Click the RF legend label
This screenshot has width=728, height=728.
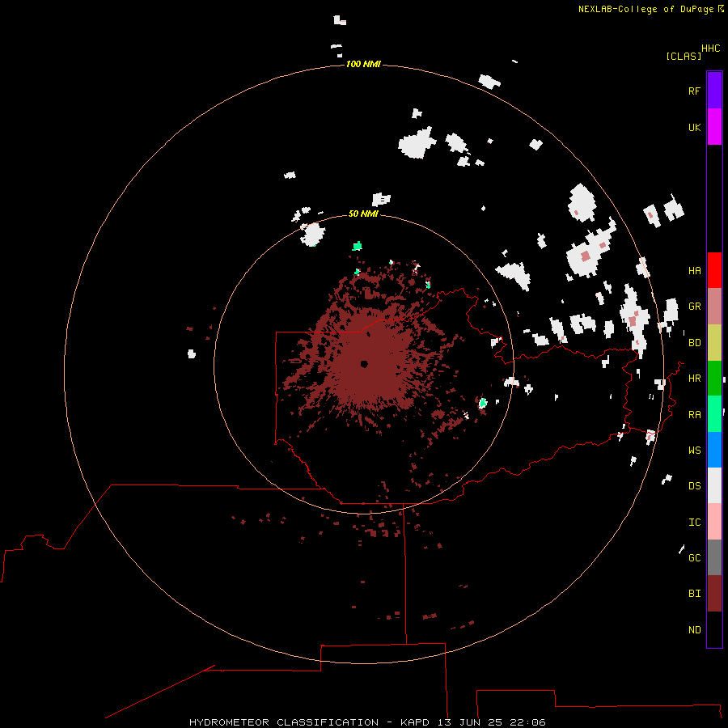click(x=694, y=91)
